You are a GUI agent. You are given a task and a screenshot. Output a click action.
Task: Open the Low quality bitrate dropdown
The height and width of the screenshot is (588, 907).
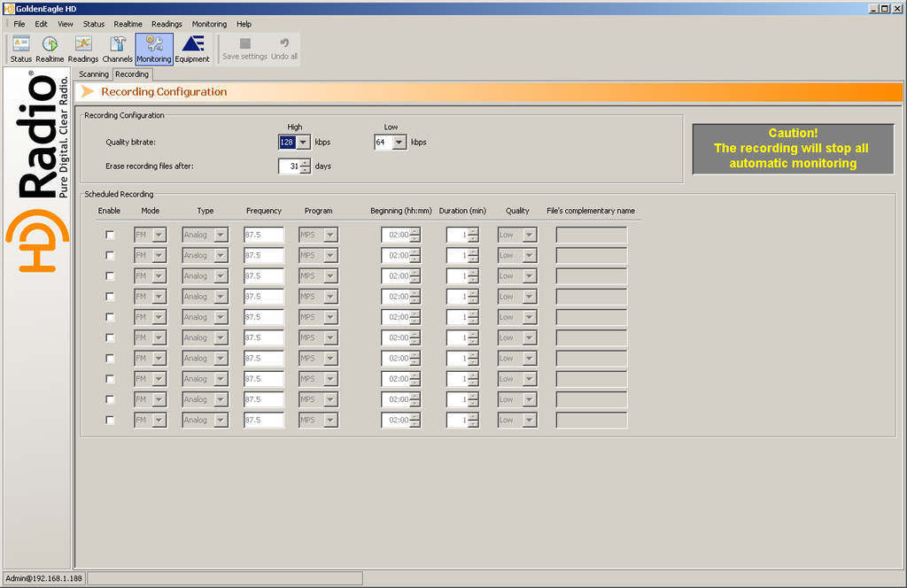pos(399,142)
